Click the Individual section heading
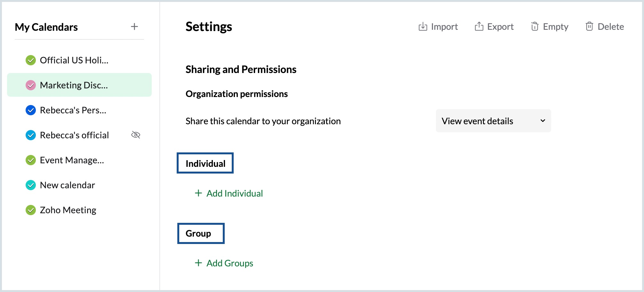644x292 pixels. (205, 163)
